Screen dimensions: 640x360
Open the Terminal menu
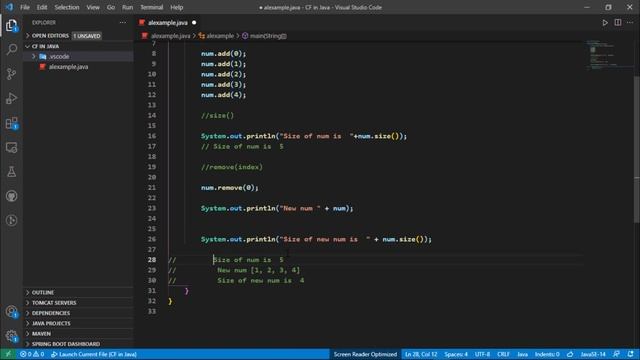(x=151, y=7)
